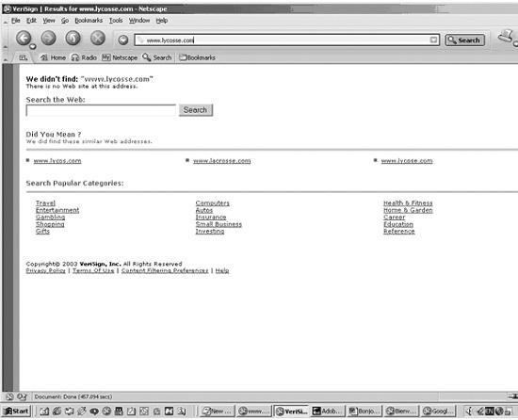
Task: Click the toolbar Search button beside the address bar
Action: 464,40
